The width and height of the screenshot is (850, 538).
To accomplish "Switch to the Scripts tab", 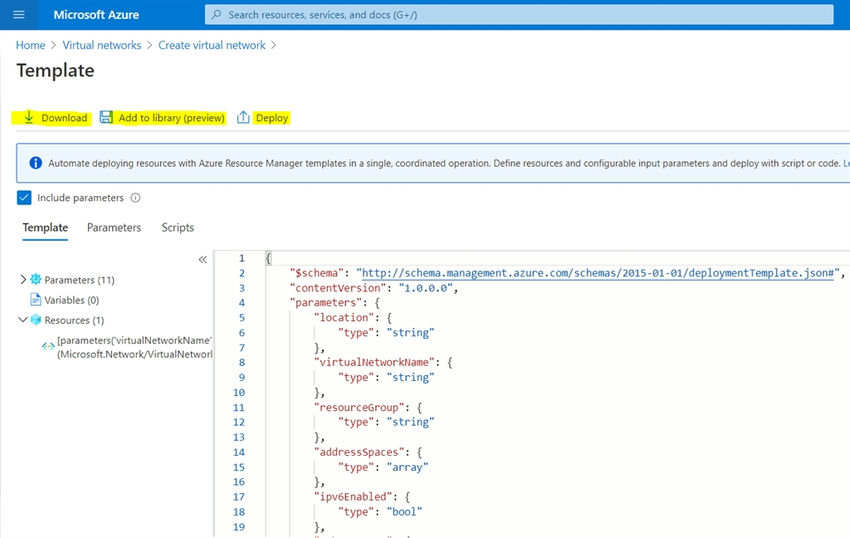I will 178,228.
